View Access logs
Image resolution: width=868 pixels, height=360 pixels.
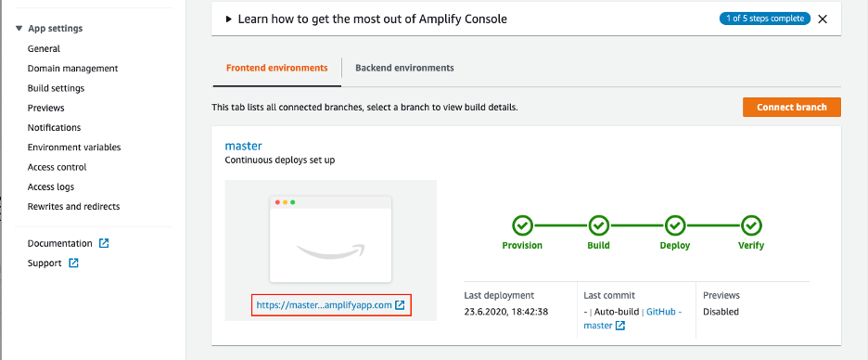[x=51, y=186]
